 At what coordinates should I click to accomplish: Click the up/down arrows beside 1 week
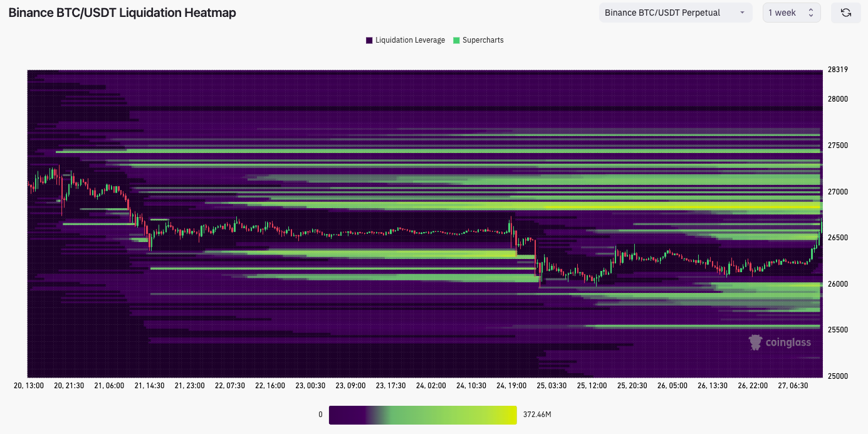[810, 13]
